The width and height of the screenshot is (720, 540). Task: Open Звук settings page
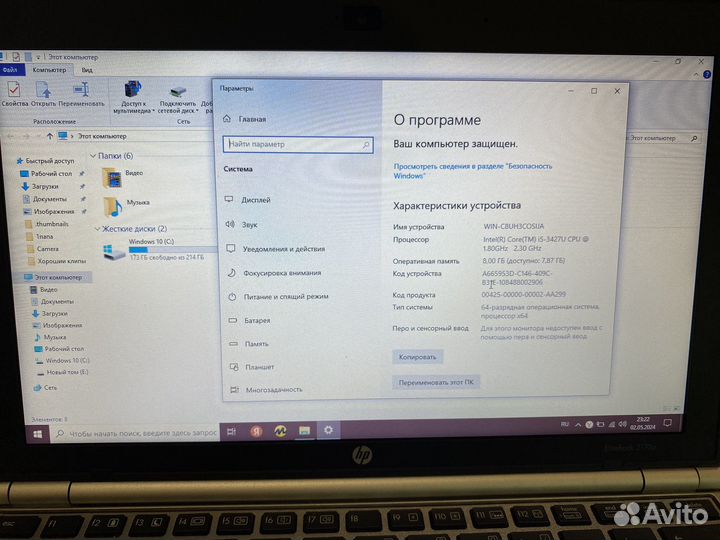(250, 225)
